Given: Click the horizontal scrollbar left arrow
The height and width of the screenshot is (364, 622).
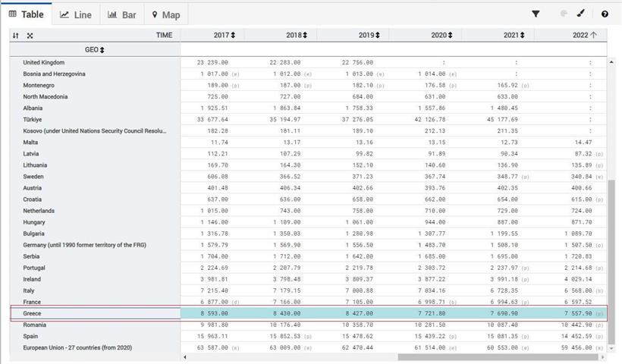Looking at the screenshot, I should (x=185, y=356).
